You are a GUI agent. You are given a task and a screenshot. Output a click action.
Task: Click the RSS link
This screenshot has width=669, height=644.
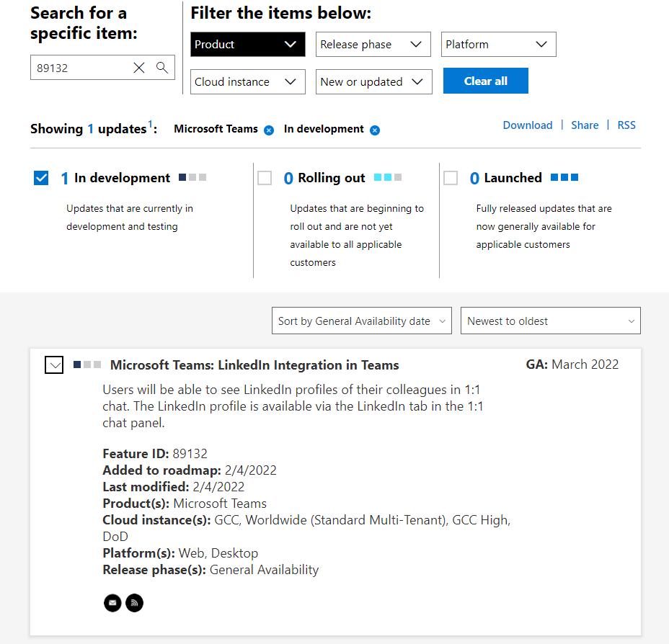(626, 125)
